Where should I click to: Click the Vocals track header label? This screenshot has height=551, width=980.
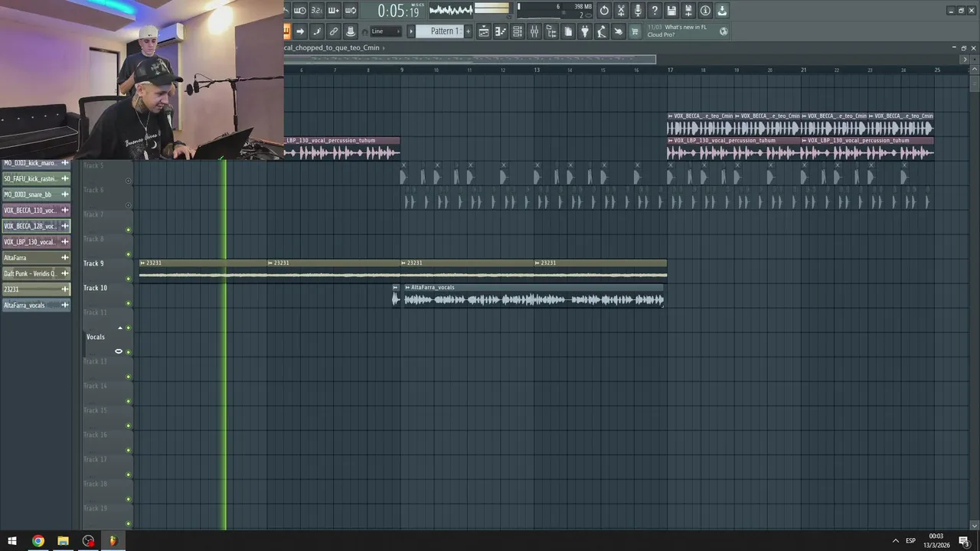click(x=96, y=337)
